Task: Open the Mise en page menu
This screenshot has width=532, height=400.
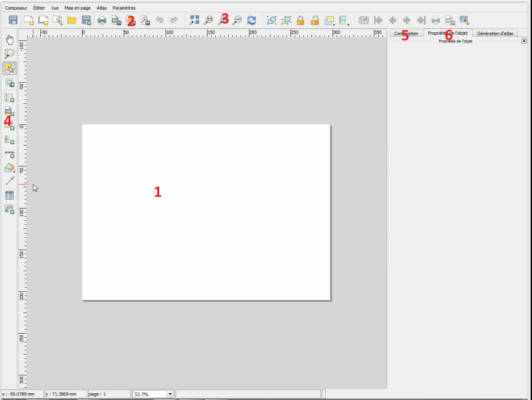Action: [x=77, y=8]
